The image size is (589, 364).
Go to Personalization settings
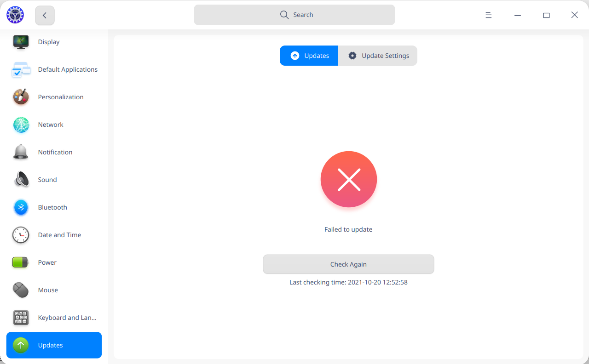[54, 97]
